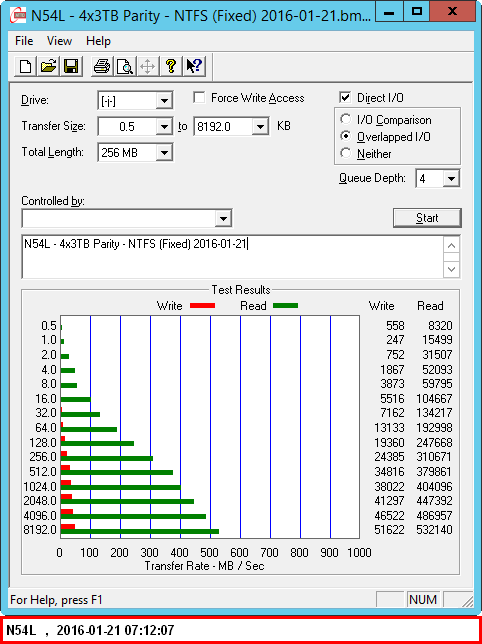Save results using the floppy disk icon

pyautogui.click(x=71, y=66)
